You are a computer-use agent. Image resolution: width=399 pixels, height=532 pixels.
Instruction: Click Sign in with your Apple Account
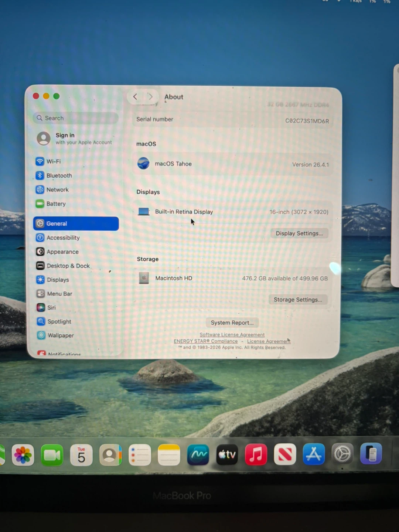(75, 139)
